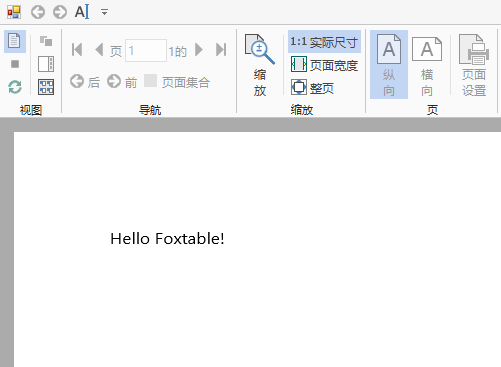Go to the next page arrow
The width and height of the screenshot is (501, 367).
(199, 50)
